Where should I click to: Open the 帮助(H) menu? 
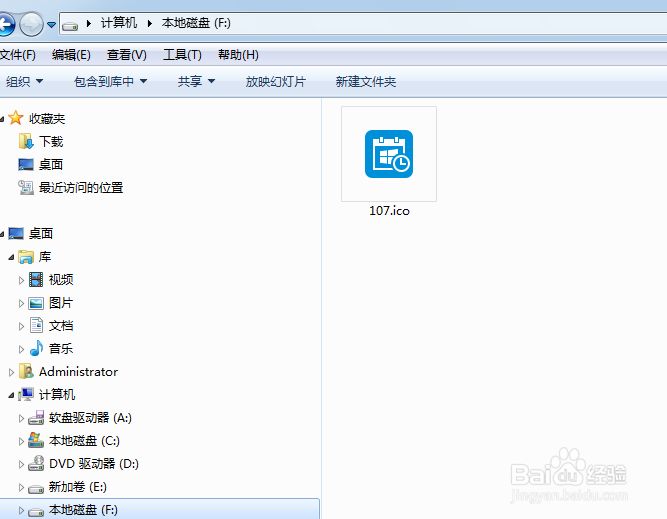coord(238,55)
